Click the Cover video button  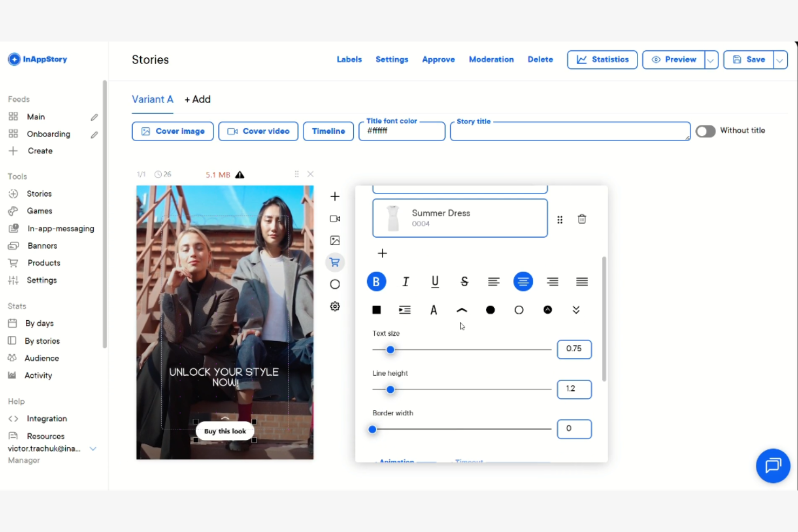[258, 131]
